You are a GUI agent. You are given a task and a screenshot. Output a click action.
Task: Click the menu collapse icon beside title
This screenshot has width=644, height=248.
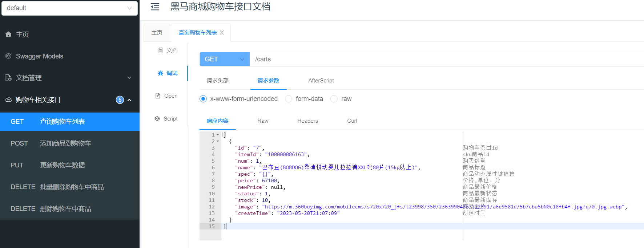click(155, 7)
